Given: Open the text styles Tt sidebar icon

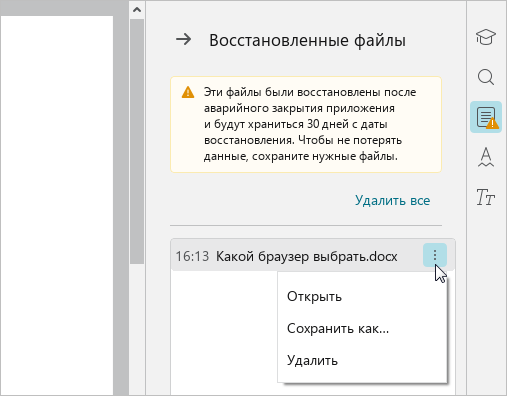Looking at the screenshot, I should [x=485, y=197].
